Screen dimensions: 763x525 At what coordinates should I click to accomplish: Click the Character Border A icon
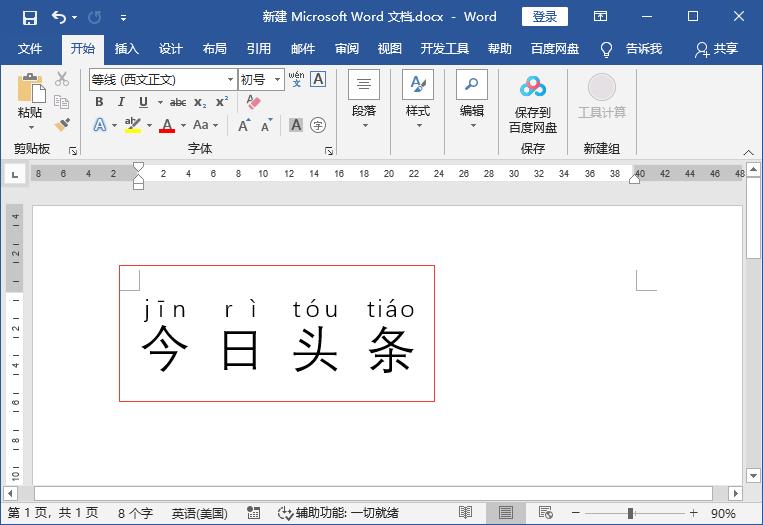coord(318,79)
